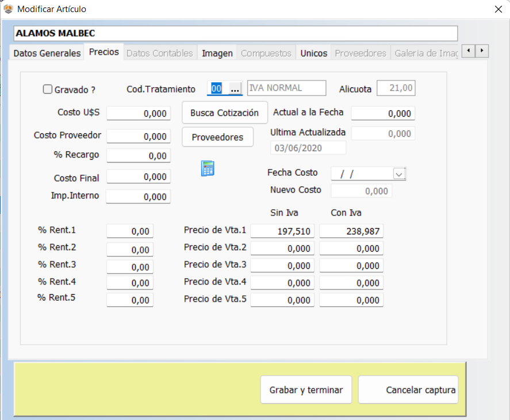Expand the Fecha Costo date dropdown
Image resolution: width=510 pixels, height=420 pixels.
point(400,174)
